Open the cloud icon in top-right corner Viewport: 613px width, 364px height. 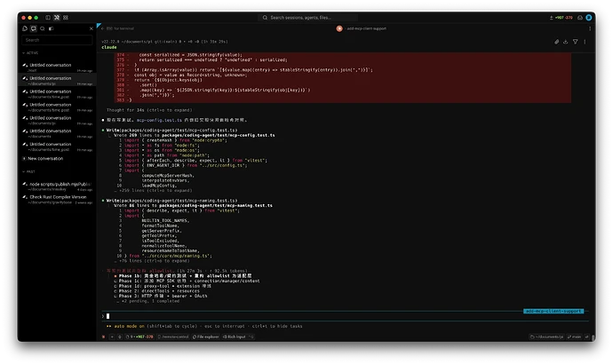[x=580, y=18]
